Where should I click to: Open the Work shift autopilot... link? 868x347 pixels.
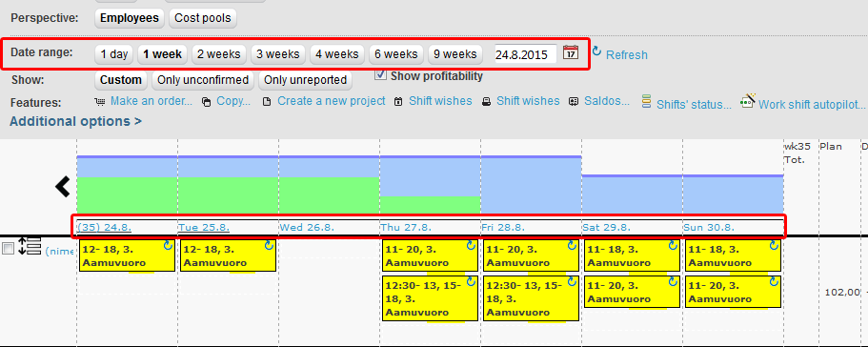[x=812, y=105]
